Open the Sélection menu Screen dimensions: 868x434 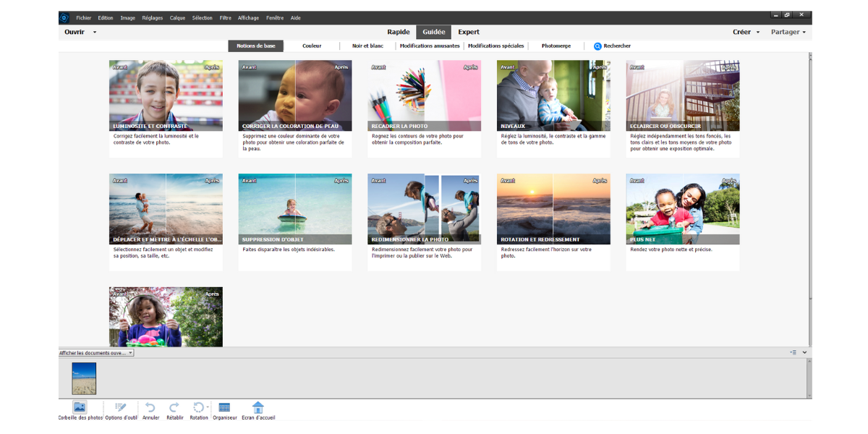click(x=203, y=17)
